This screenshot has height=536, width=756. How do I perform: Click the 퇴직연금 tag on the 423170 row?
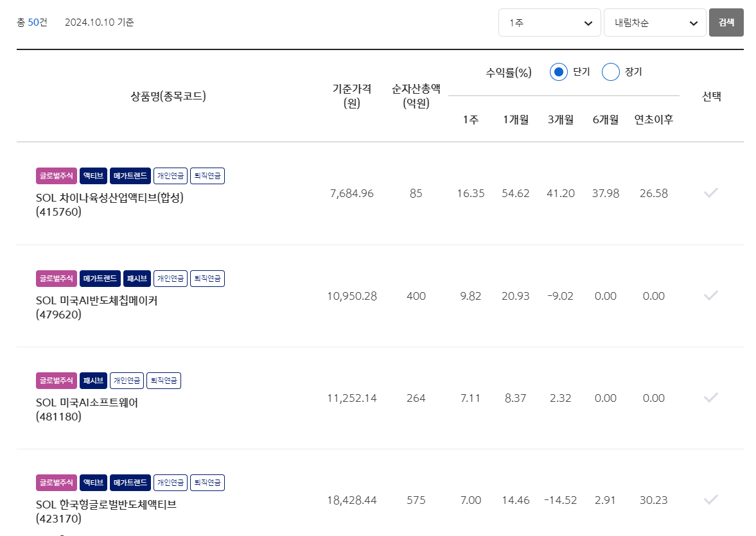pyautogui.click(x=207, y=483)
